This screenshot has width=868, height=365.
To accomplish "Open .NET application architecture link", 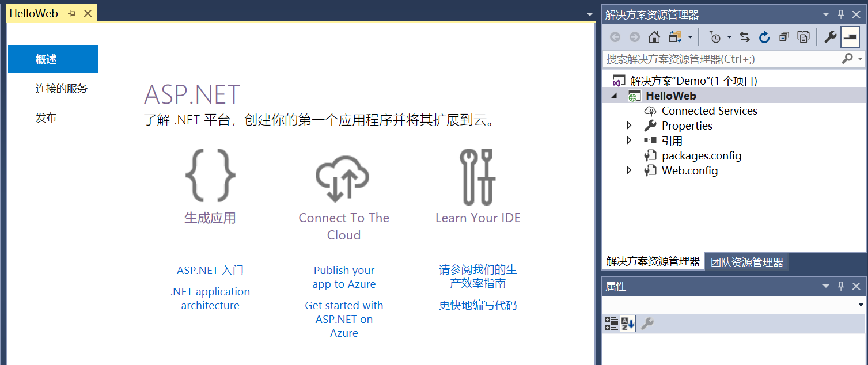I will point(210,298).
